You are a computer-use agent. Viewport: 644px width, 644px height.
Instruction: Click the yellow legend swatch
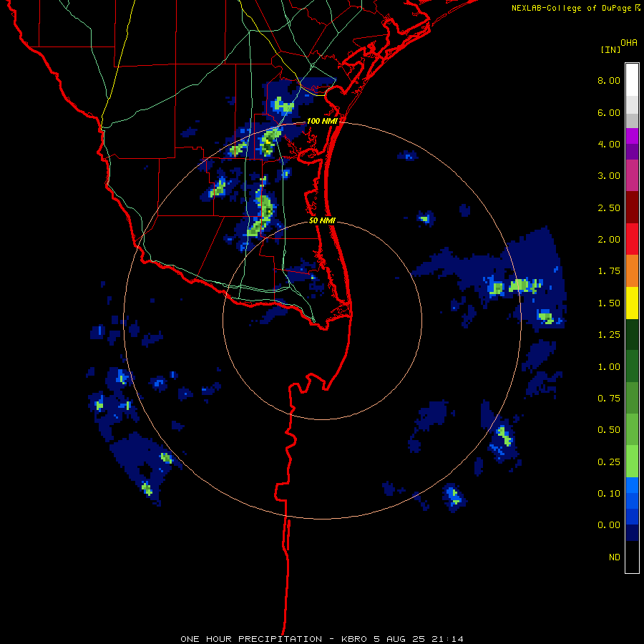pos(632,303)
